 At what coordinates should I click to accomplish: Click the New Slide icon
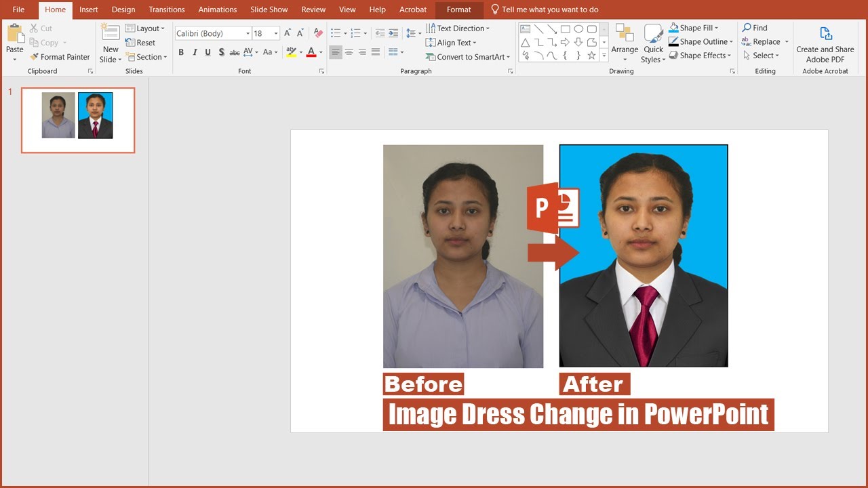click(x=111, y=33)
